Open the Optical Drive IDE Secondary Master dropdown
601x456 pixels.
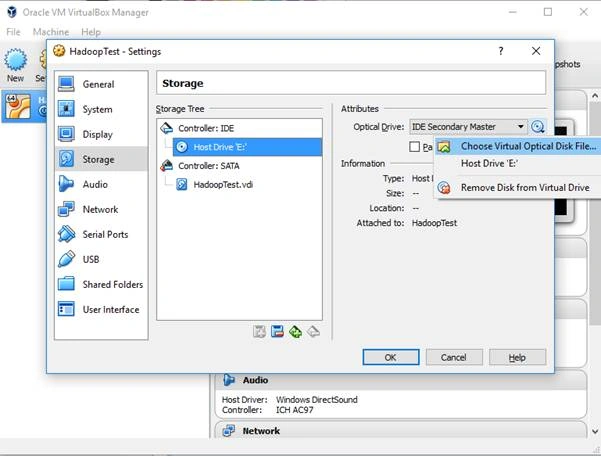(468, 126)
